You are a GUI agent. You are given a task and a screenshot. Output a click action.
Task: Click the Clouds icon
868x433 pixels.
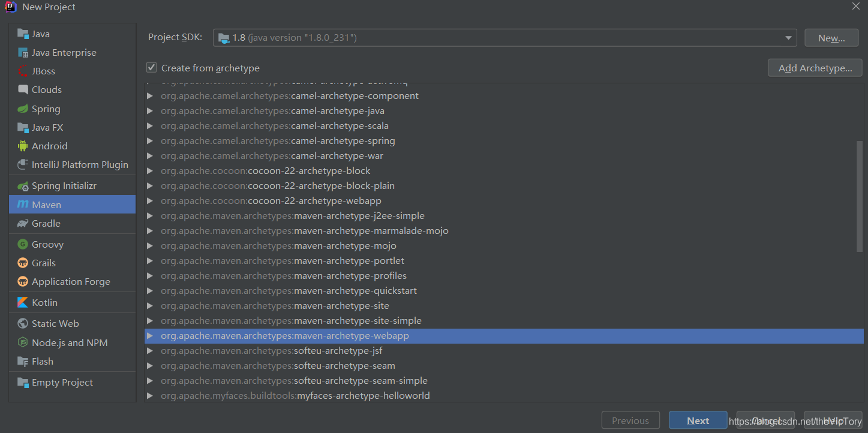[x=23, y=89]
